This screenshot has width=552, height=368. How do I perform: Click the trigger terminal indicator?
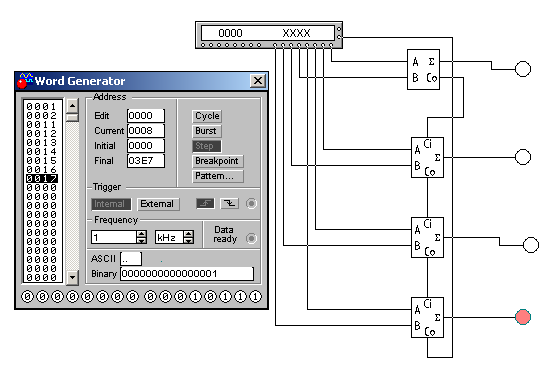(251, 204)
